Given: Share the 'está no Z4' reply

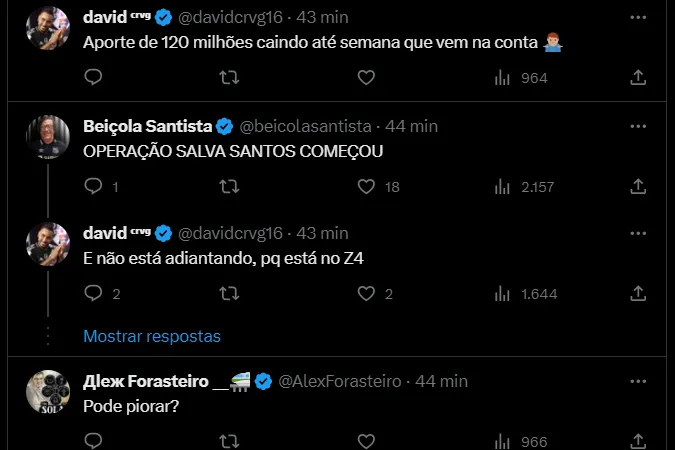Looking at the screenshot, I should pos(638,293).
